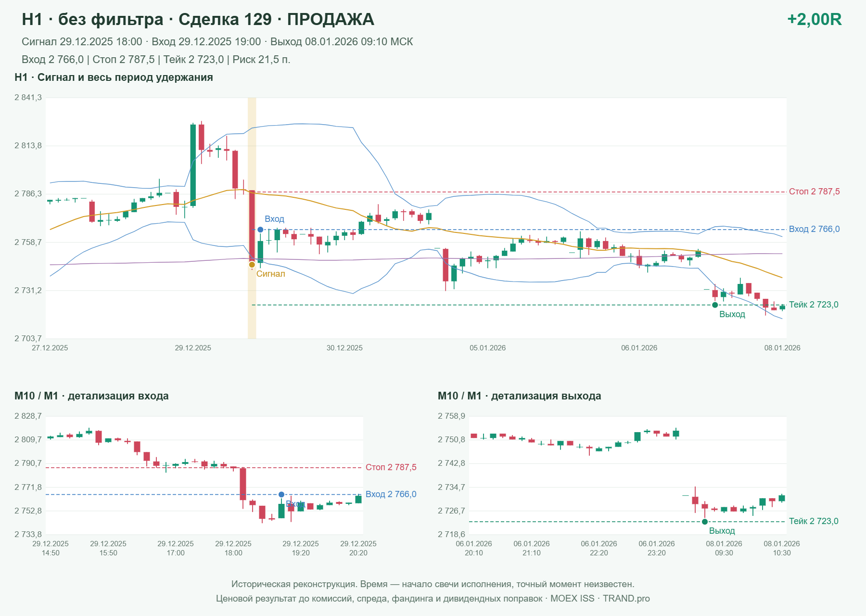Click the 'Выход' label in выхода detail chart
866x616 pixels.
tap(722, 531)
